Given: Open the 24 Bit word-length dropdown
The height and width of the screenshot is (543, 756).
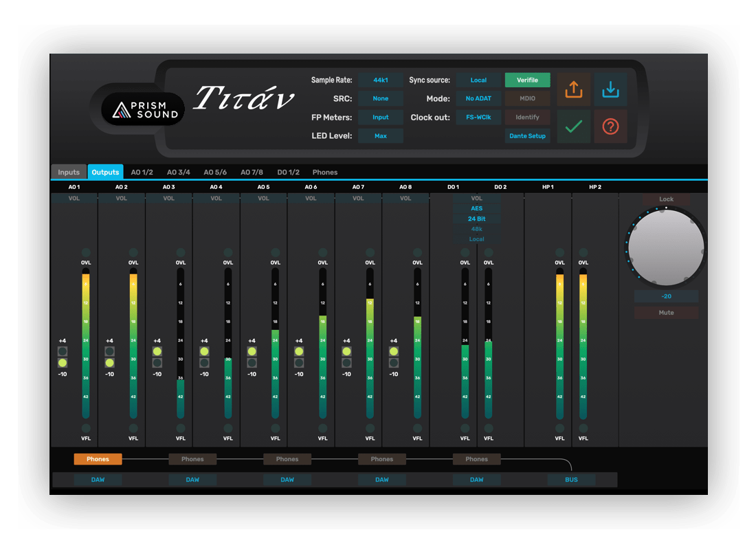Looking at the screenshot, I should tap(476, 219).
